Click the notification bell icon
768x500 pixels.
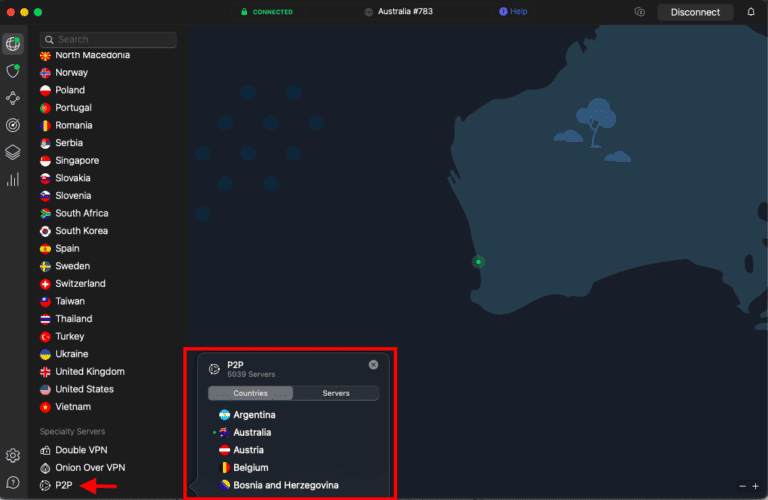pyautogui.click(x=751, y=12)
